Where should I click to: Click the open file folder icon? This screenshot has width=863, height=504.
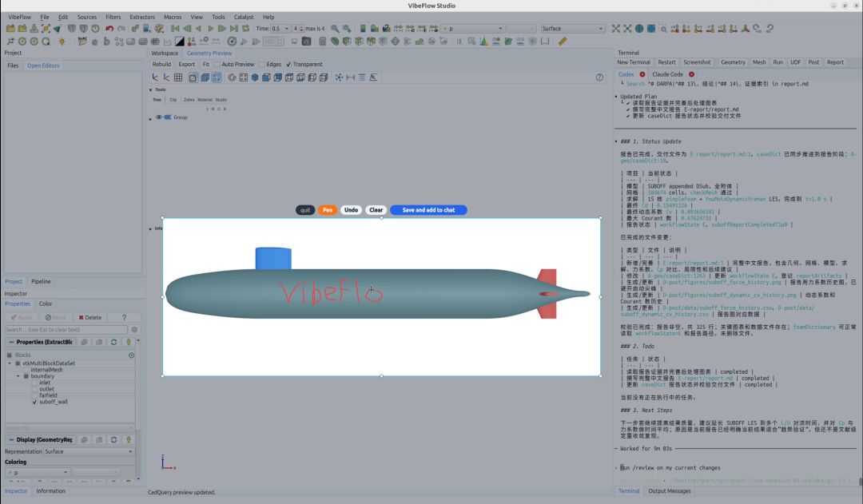[10, 29]
